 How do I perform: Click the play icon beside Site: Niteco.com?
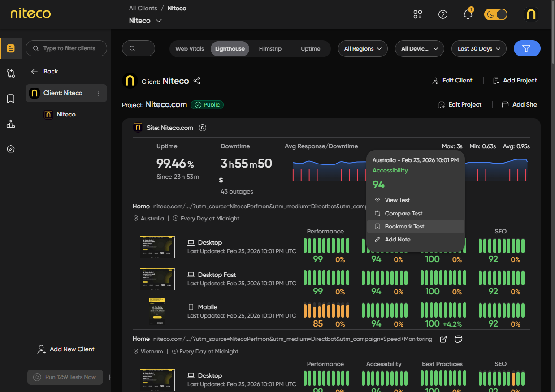[x=203, y=128]
